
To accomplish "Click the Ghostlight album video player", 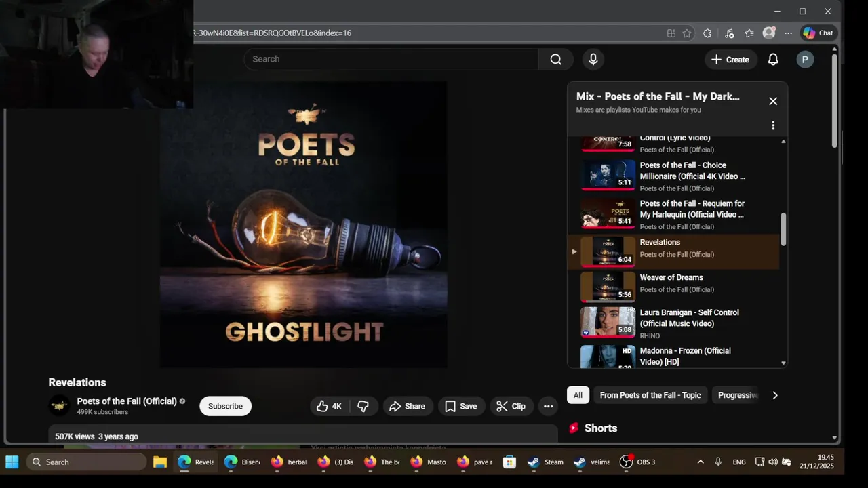I will coord(303,224).
